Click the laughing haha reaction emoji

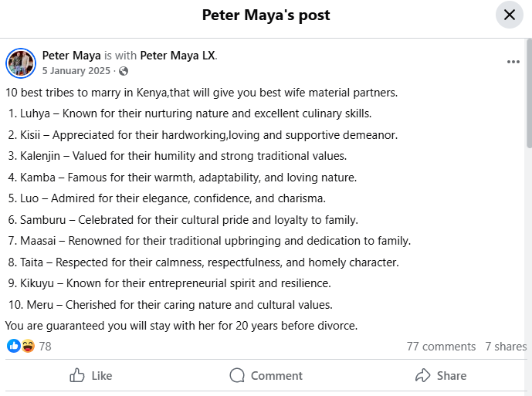point(28,346)
